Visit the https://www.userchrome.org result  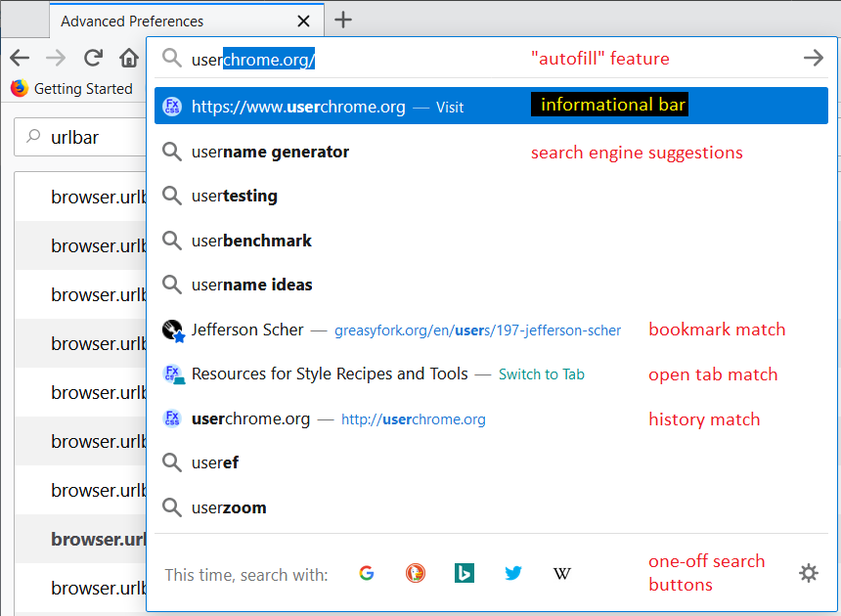(491, 106)
